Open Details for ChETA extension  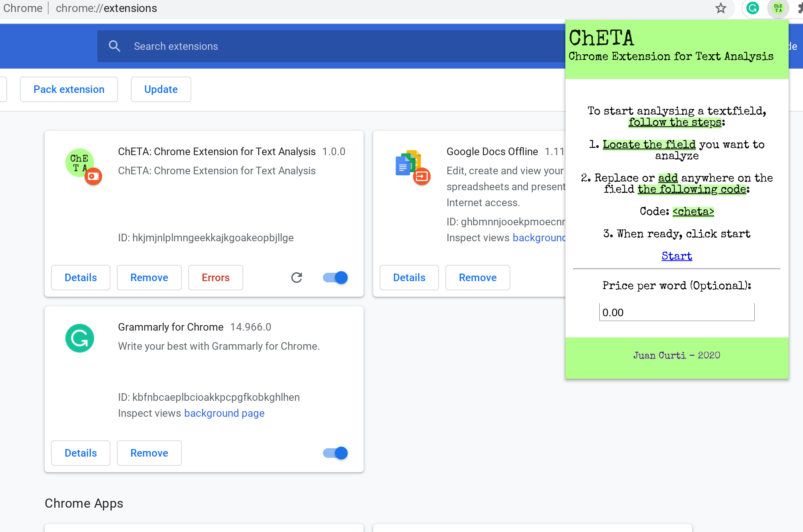[81, 278]
